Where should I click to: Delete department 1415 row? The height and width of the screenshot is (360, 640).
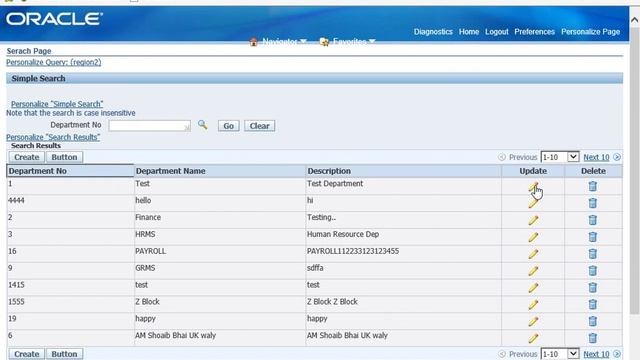pyautogui.click(x=593, y=287)
